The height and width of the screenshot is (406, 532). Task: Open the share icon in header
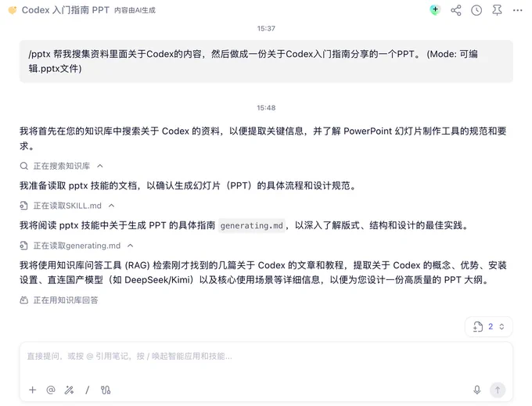pos(456,10)
